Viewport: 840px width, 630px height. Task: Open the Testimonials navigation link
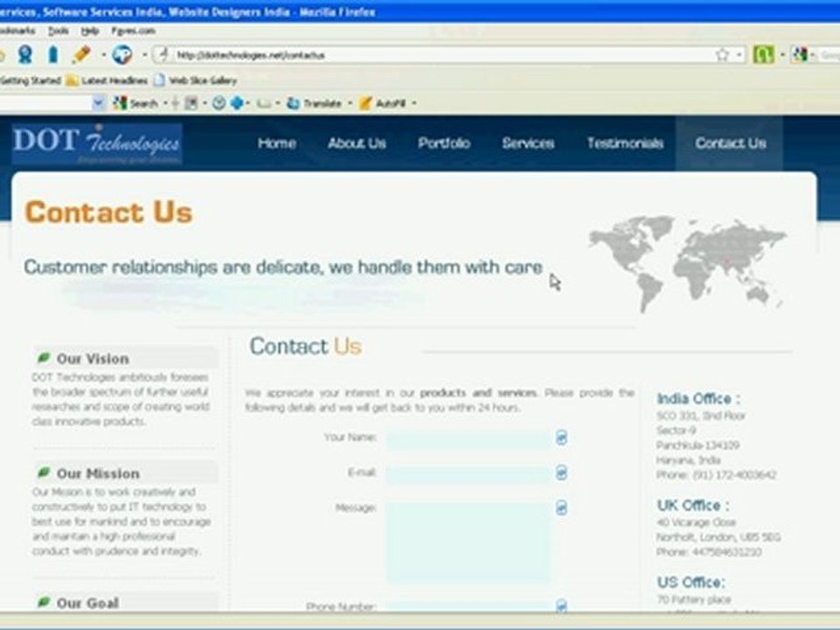625,143
